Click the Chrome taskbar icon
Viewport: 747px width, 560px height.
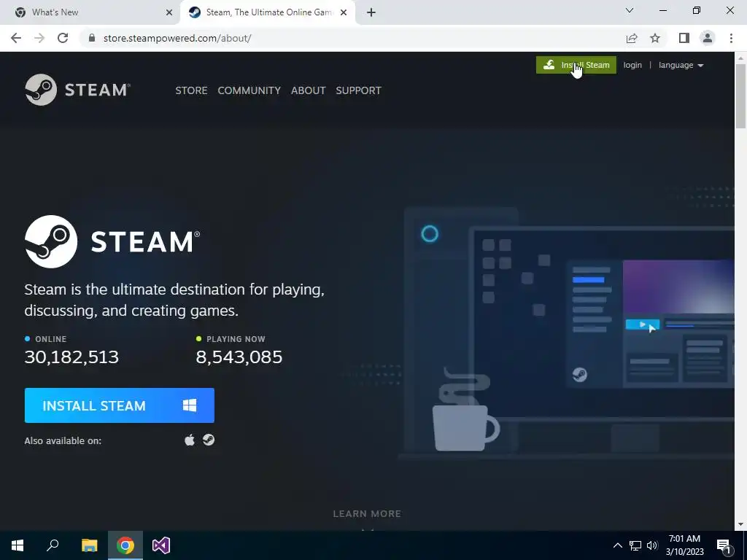click(125, 545)
